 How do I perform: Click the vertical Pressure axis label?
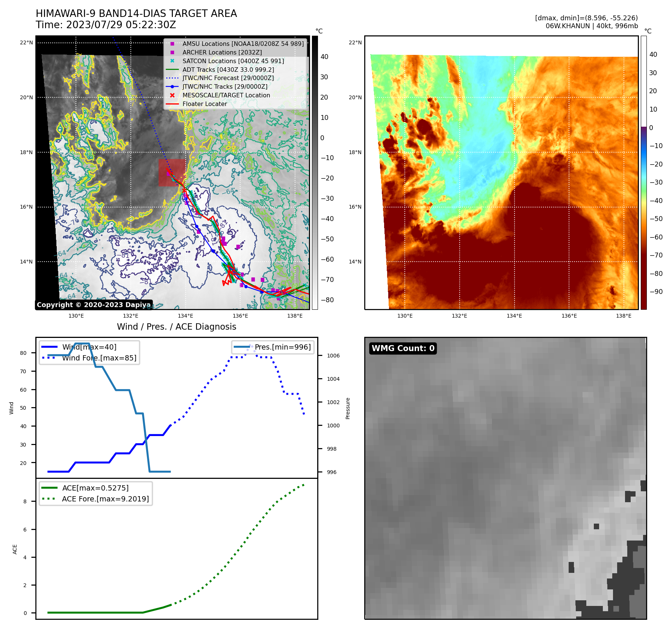pyautogui.click(x=348, y=408)
